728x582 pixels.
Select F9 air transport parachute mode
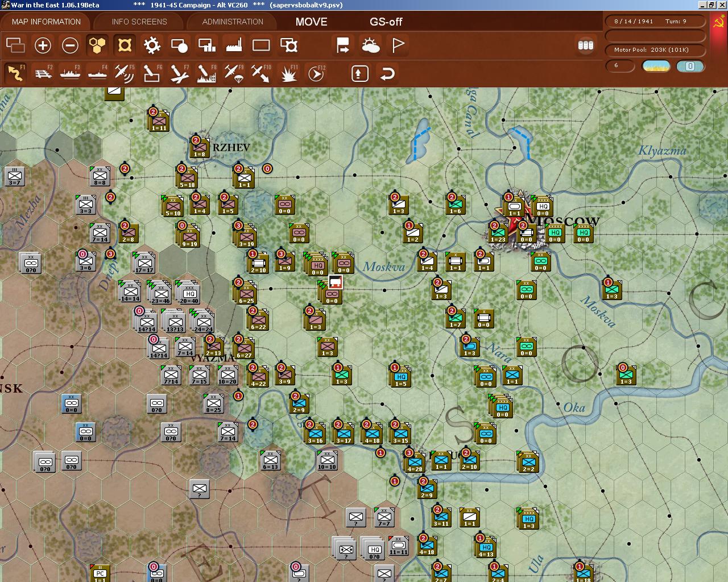(234, 73)
